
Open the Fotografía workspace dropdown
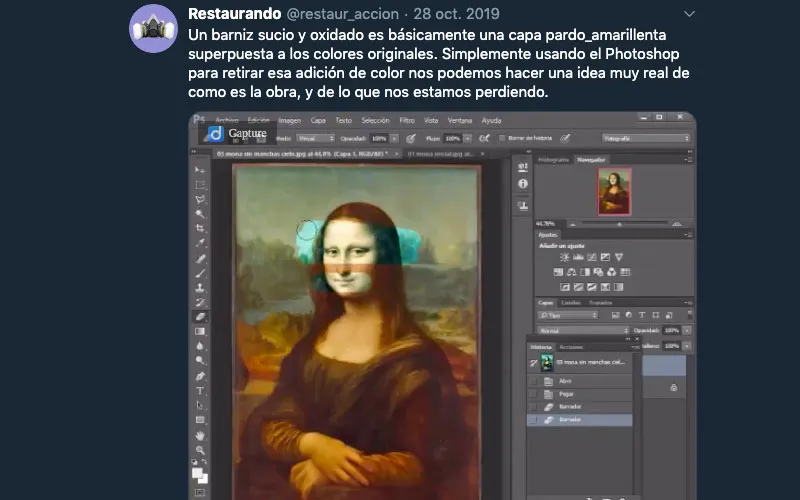[645, 138]
